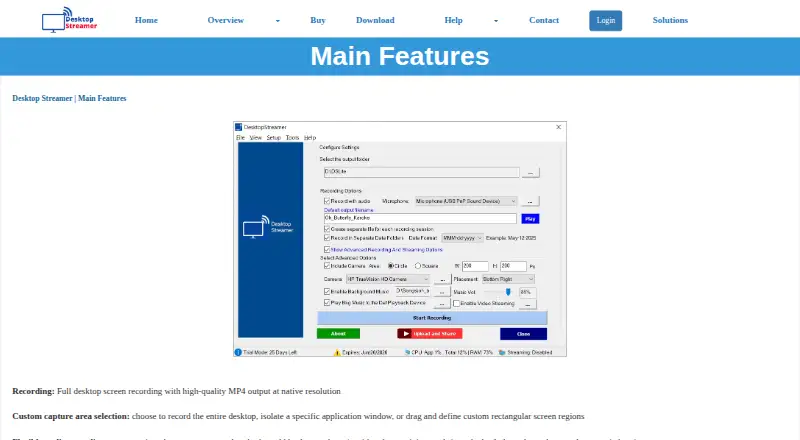Toggle Play Bkg Music to playback device
The height and width of the screenshot is (440, 800).
click(x=327, y=303)
